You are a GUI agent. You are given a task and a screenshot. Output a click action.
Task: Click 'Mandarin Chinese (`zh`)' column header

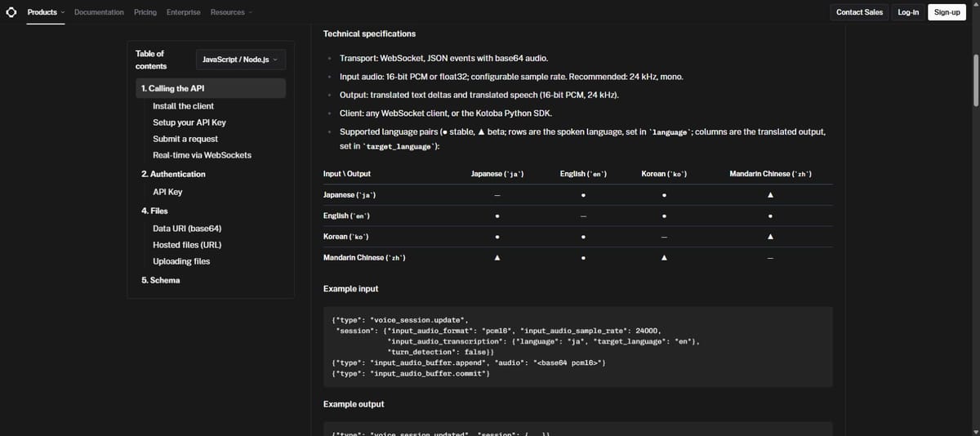[x=770, y=174]
